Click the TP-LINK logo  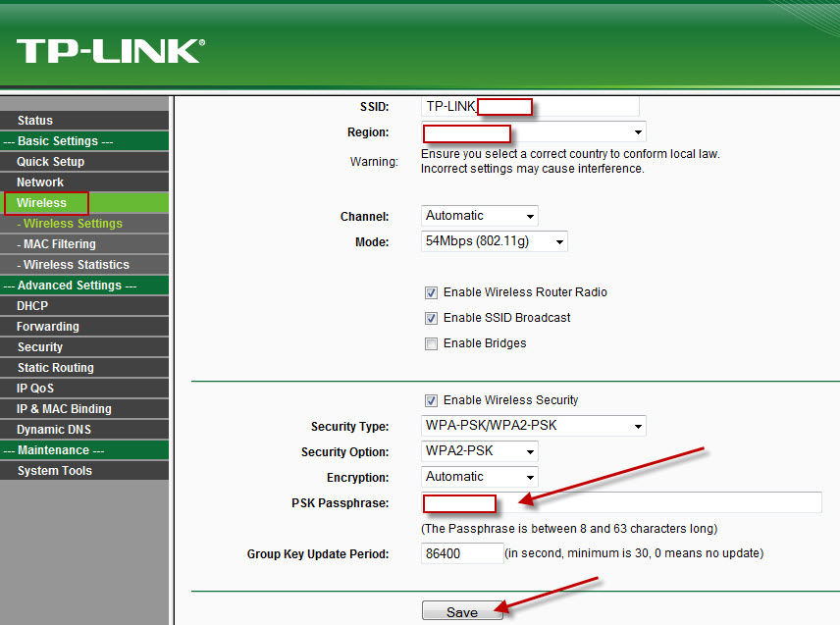click(x=110, y=51)
